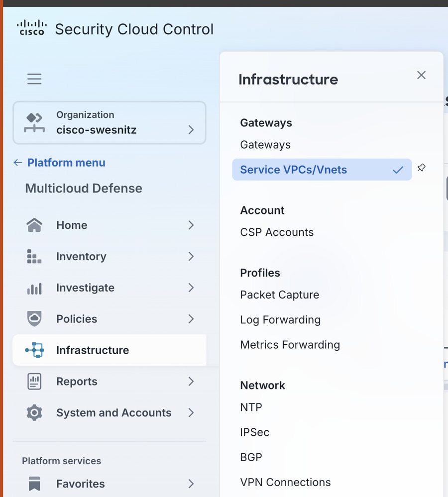448x497 pixels.
Task: Expand the Policies submenu chevron
Action: click(x=191, y=319)
